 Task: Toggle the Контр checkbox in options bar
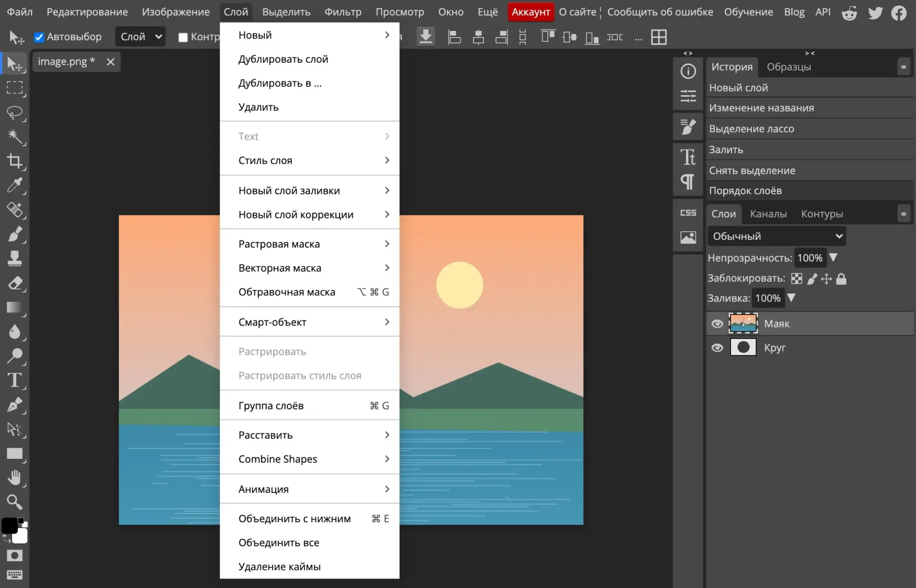click(x=183, y=37)
